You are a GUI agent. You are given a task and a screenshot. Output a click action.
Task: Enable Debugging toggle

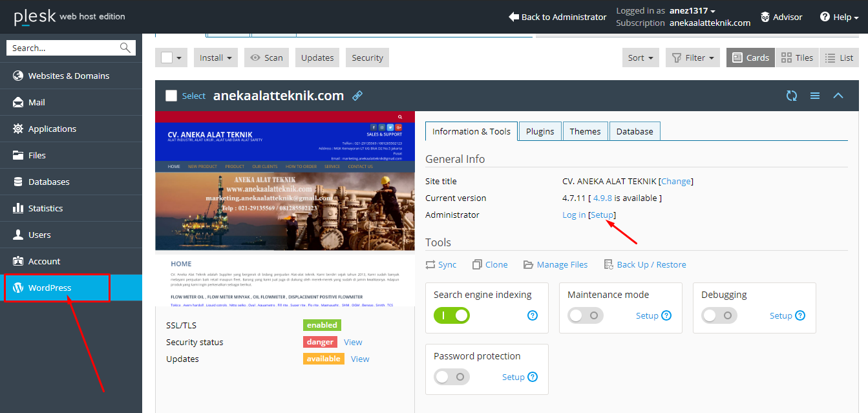click(x=719, y=315)
